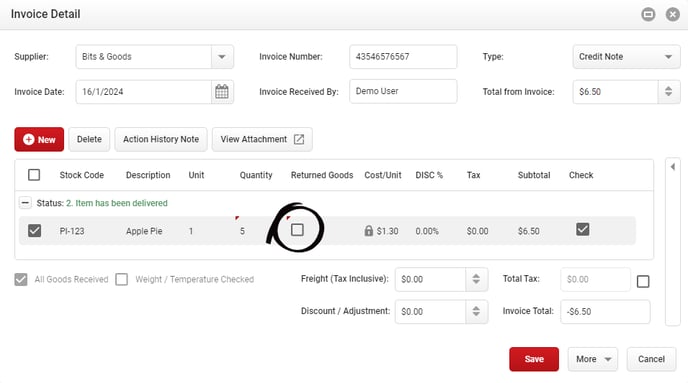Expand the side panel arrow
Image resolution: width=688 pixels, height=383 pixels.
click(x=673, y=167)
